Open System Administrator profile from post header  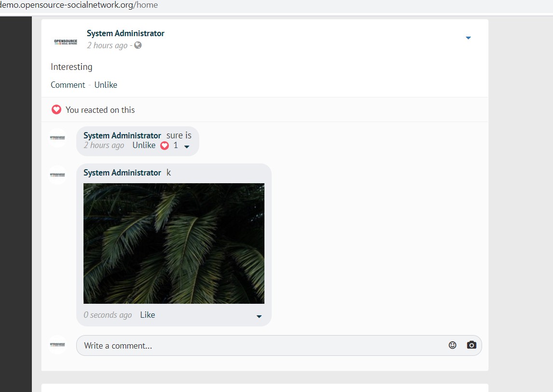125,33
